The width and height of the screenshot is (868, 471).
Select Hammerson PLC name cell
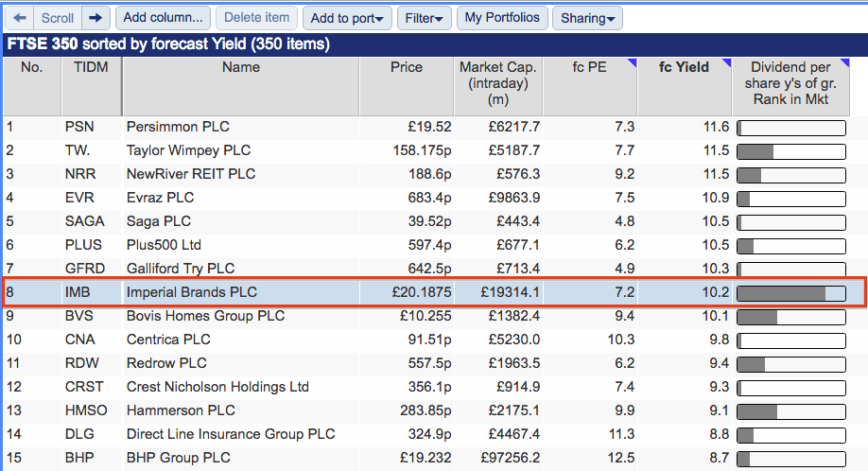click(181, 410)
